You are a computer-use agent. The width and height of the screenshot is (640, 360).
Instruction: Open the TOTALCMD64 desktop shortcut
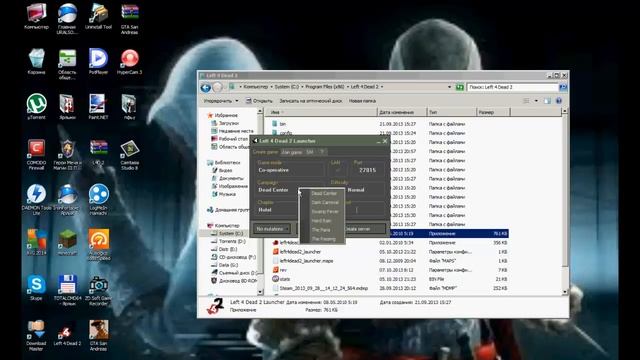(x=67, y=290)
